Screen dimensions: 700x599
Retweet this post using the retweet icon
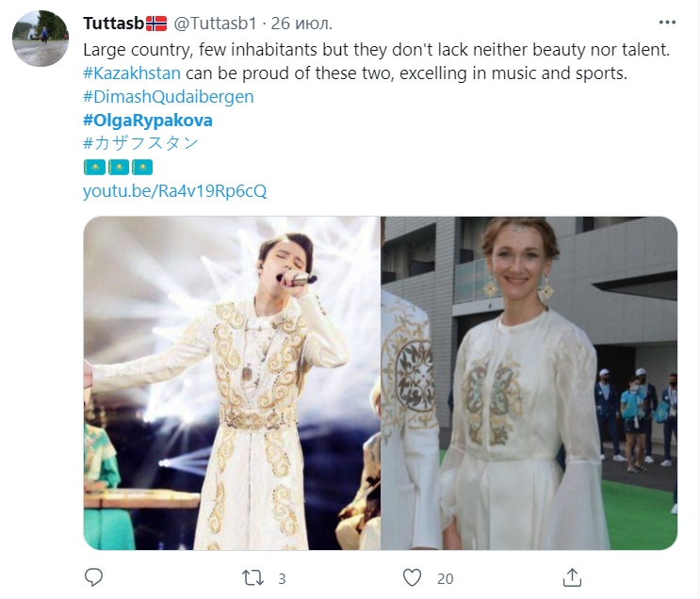(253, 576)
